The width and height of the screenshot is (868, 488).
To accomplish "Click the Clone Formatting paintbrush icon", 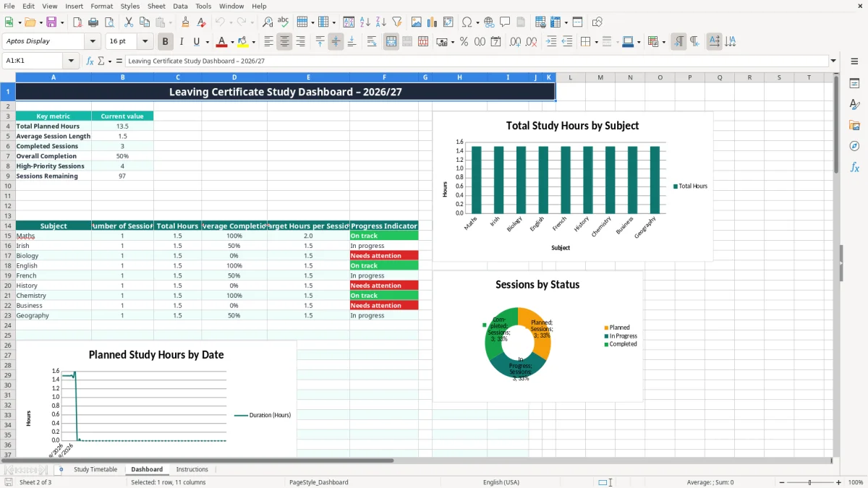I will click(186, 22).
